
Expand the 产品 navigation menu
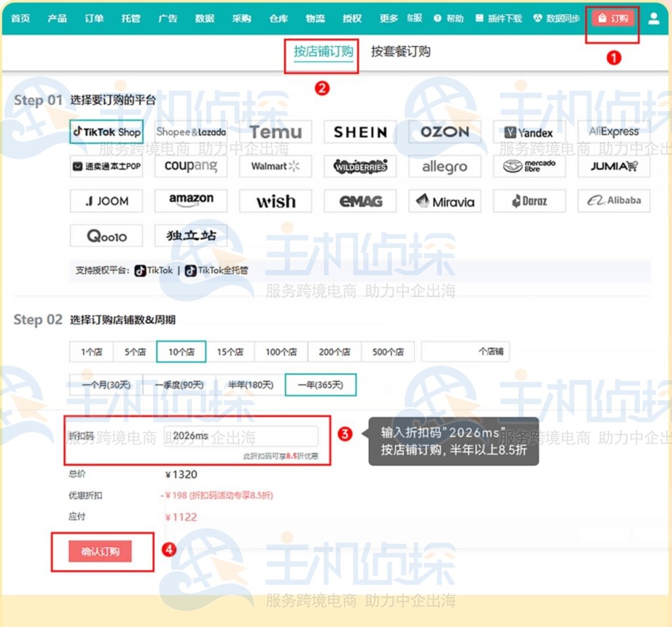pyautogui.click(x=57, y=18)
